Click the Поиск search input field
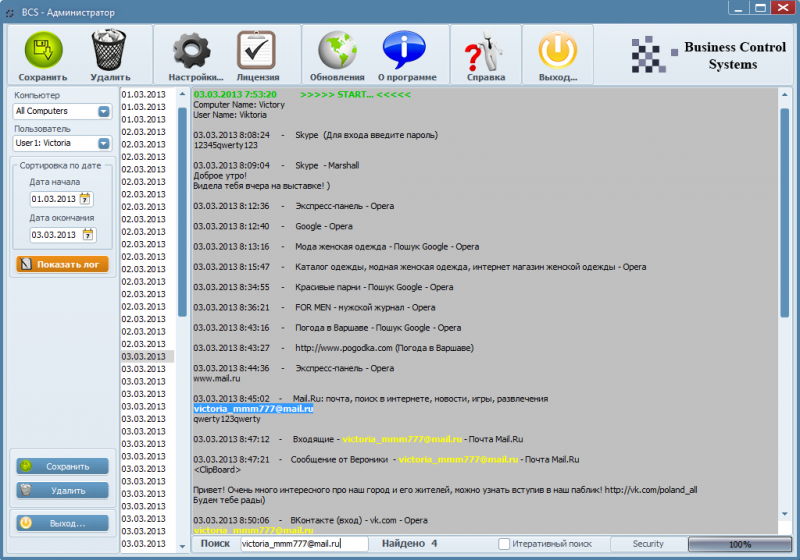Viewport: 800px width, 560px height. [304, 544]
